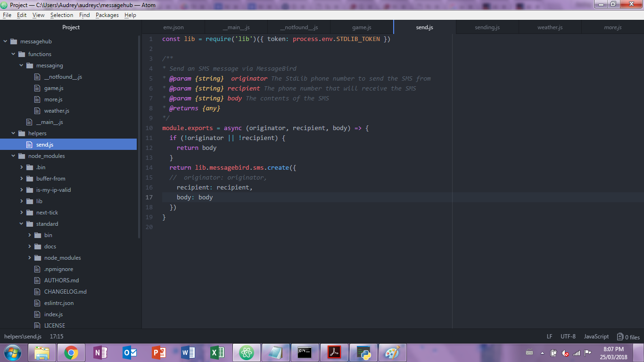The width and height of the screenshot is (644, 362).
Task: Click the docs folder icon
Action: tap(38, 247)
